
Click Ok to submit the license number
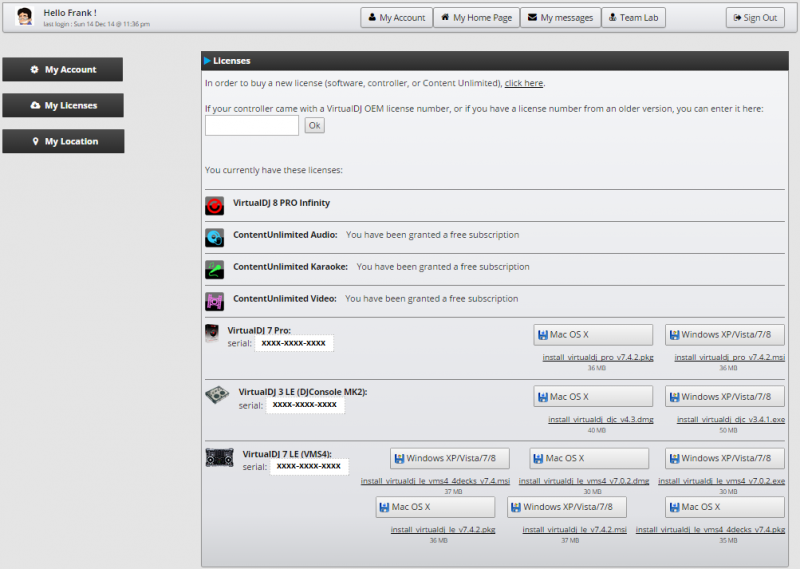click(x=314, y=126)
